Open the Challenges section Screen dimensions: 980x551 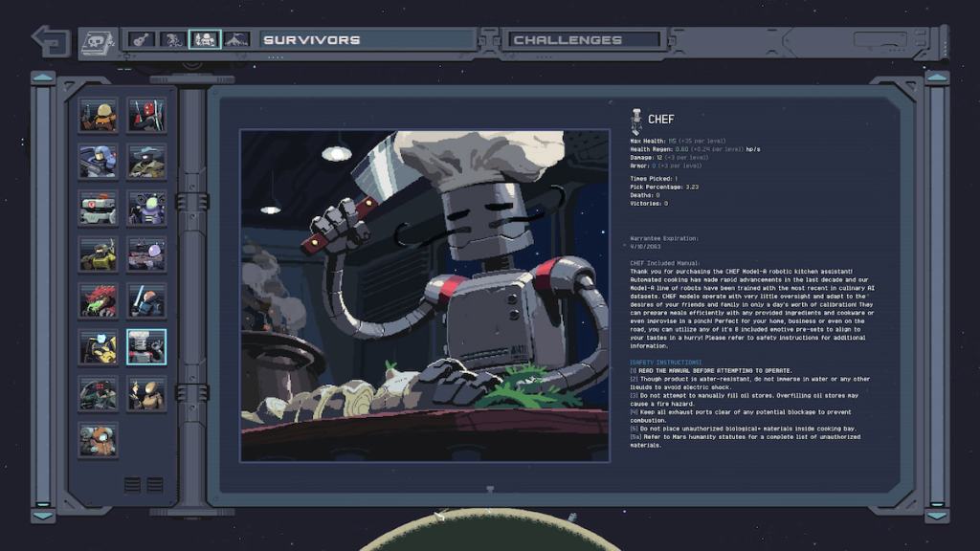click(x=584, y=40)
